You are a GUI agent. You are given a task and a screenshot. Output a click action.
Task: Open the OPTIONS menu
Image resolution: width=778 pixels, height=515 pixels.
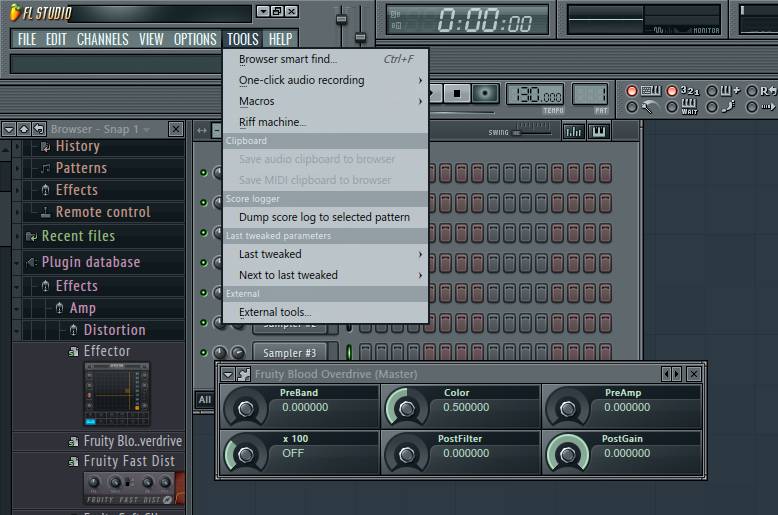pos(195,39)
